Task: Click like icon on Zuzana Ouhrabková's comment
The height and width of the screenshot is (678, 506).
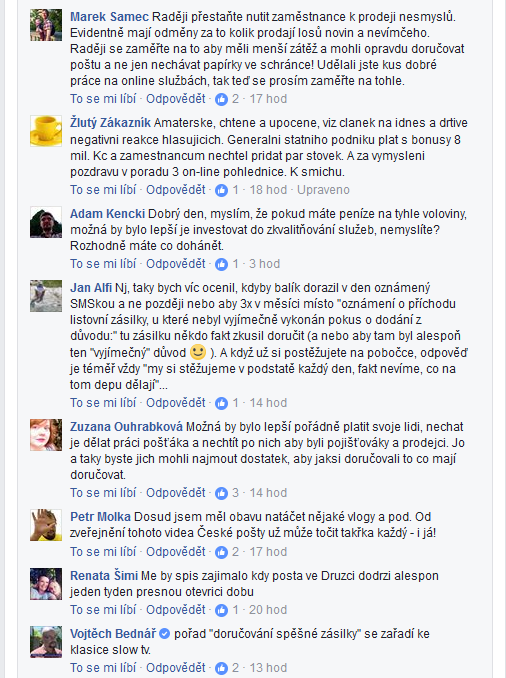Action: (x=221, y=493)
